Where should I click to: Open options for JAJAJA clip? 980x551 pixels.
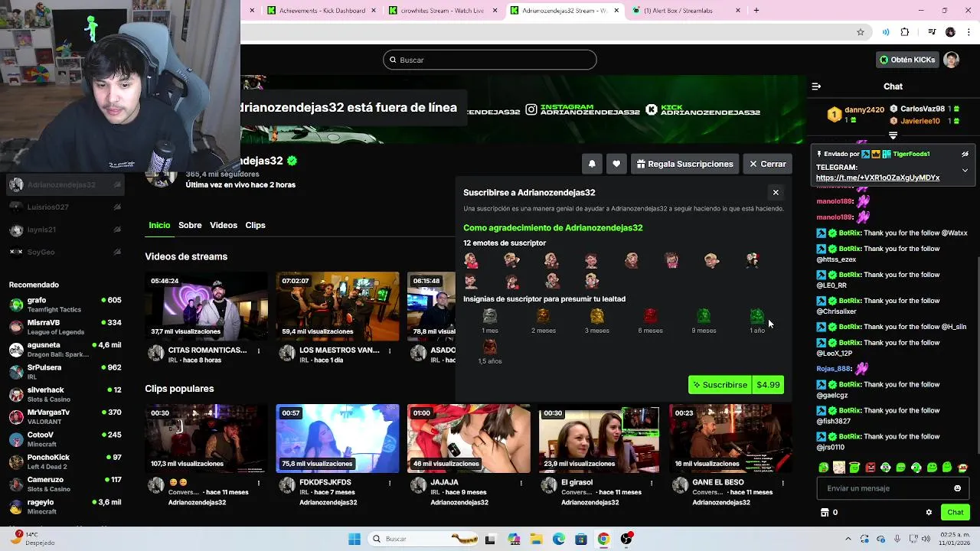pos(521,484)
